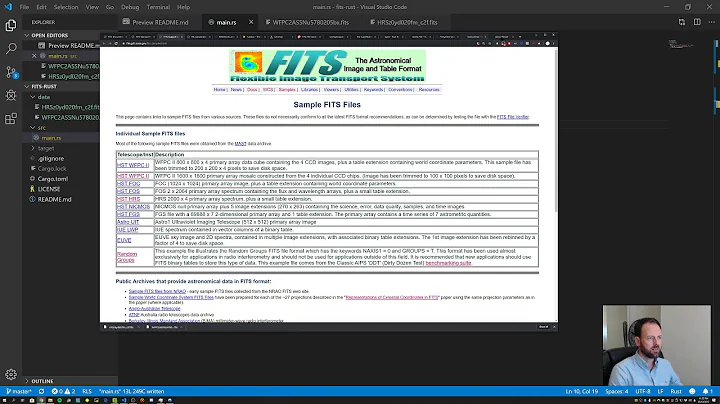The height and width of the screenshot is (404, 720).
Task: Click the open changes icon in editor toolbar
Action: [682, 22]
